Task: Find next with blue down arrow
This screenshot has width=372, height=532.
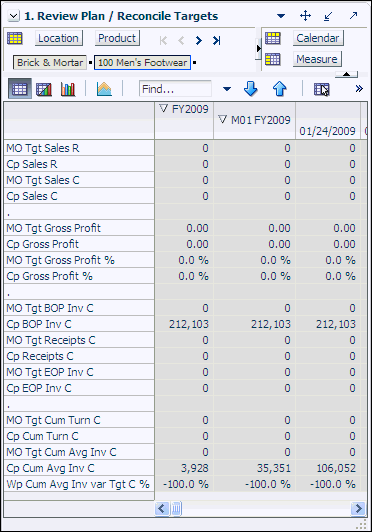Action: (250, 89)
